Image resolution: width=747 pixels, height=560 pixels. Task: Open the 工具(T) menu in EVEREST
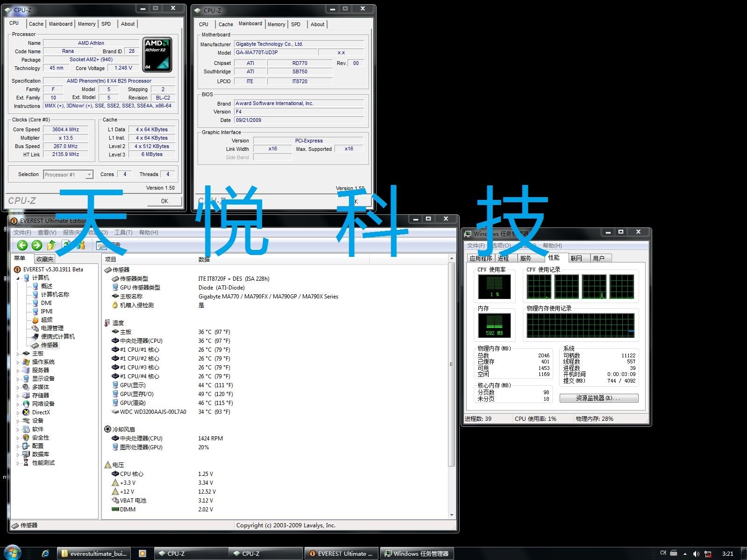123,233
